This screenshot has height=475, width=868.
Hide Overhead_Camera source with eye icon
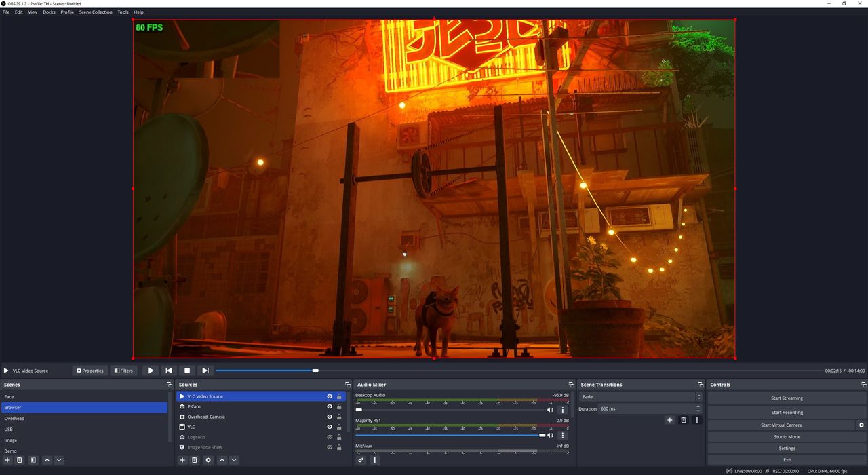330,417
